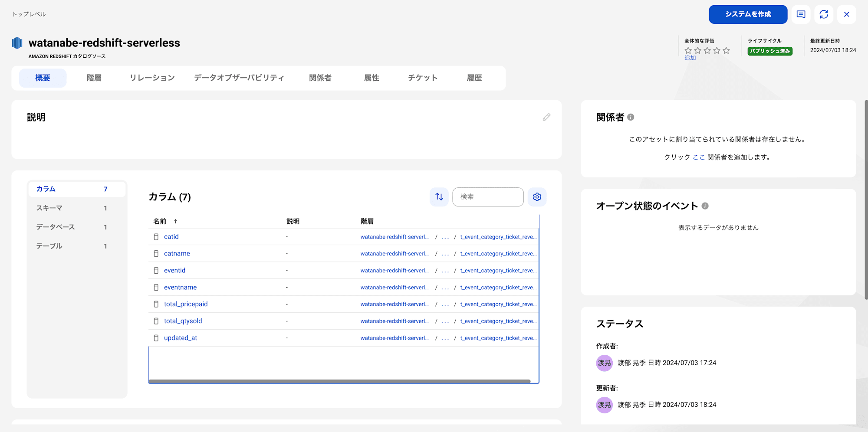Screen dimensions: 868x432
Task: Open the 履歴 tab
Action: tap(474, 78)
